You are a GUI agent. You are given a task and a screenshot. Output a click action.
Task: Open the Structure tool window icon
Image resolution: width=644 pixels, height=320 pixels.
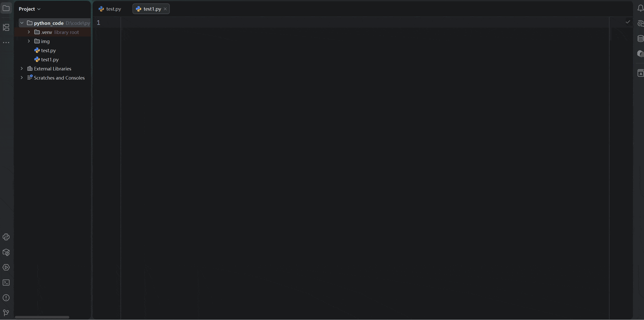(x=6, y=27)
